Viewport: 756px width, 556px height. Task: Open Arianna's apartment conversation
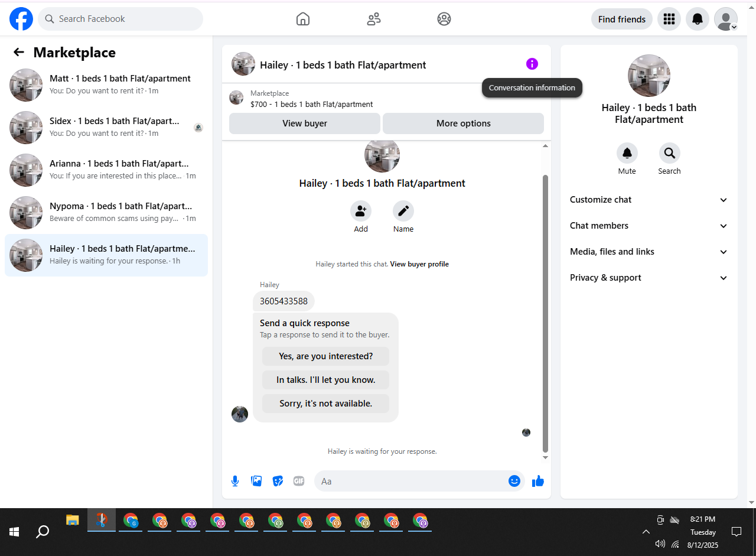coord(106,170)
